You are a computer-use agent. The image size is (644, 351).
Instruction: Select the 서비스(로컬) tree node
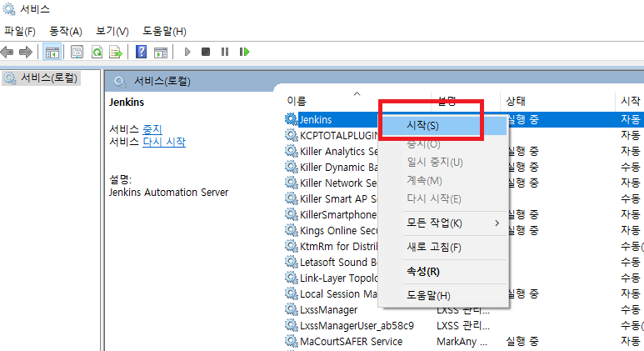41,78
